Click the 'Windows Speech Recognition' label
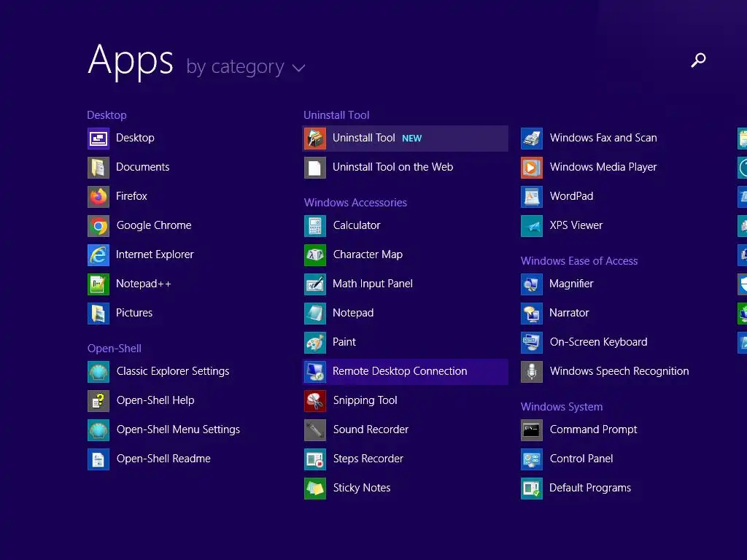This screenshot has width=747, height=560. pyautogui.click(x=619, y=371)
